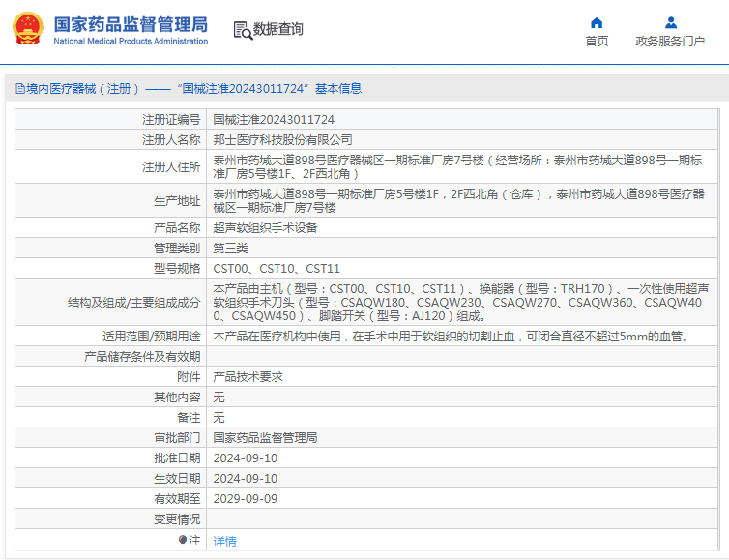Open the 详情 link in the 注 row

224,541
